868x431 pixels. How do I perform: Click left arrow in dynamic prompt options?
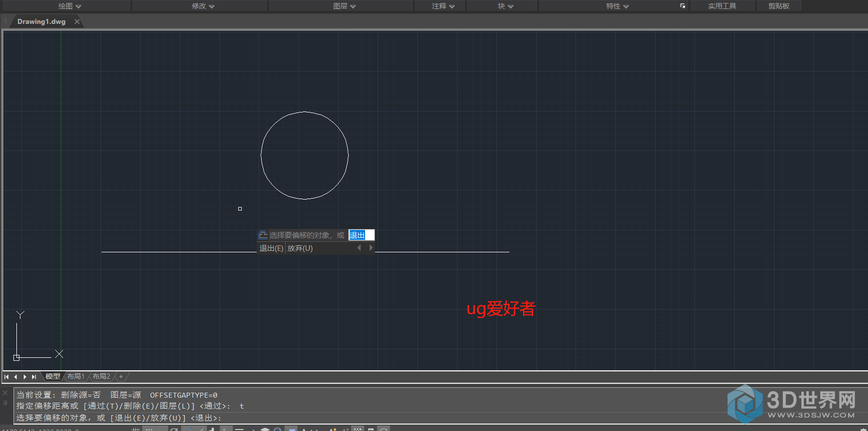click(x=359, y=248)
